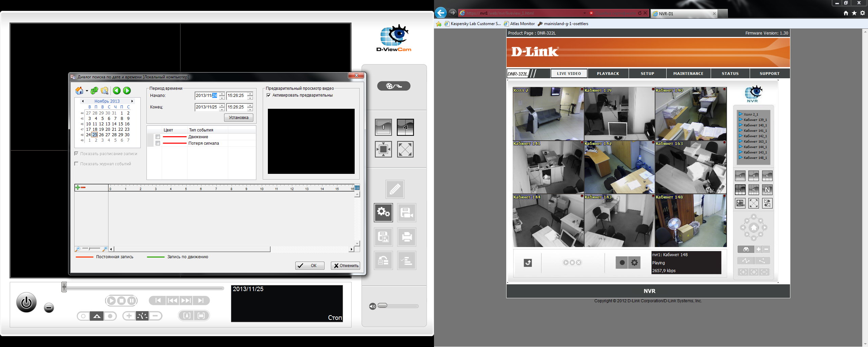Click the fit-to-window icon in D-ViewCam

tap(383, 149)
